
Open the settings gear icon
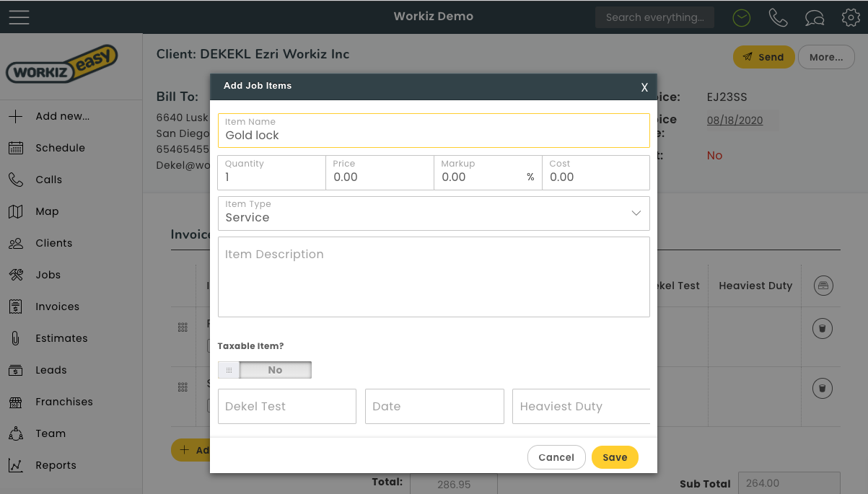(x=851, y=17)
